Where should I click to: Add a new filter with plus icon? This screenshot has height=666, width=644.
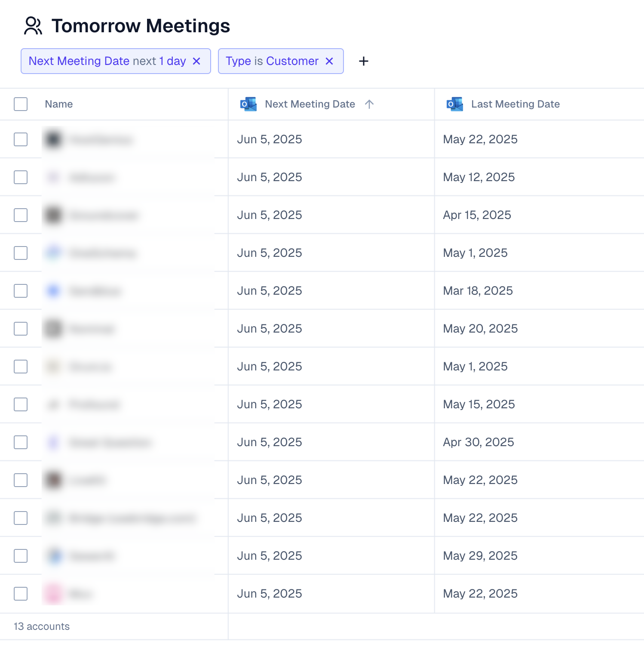tap(364, 61)
